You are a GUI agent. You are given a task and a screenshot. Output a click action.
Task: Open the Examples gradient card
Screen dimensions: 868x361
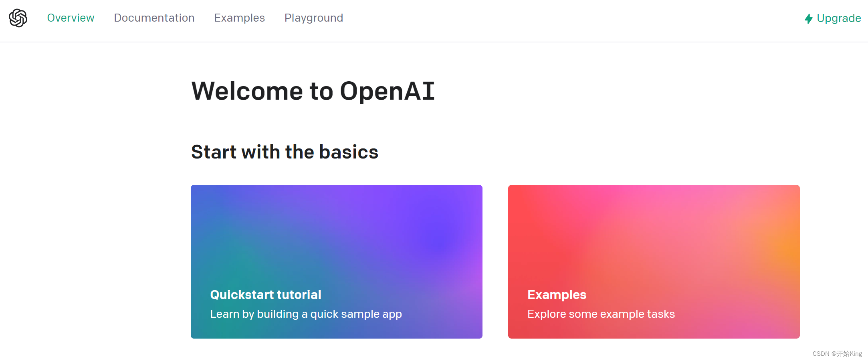coord(654,262)
